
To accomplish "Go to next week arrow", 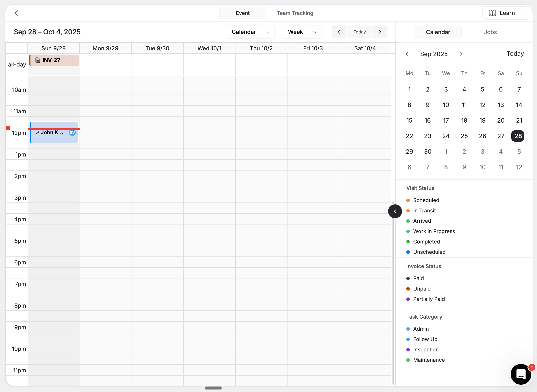I will click(380, 32).
